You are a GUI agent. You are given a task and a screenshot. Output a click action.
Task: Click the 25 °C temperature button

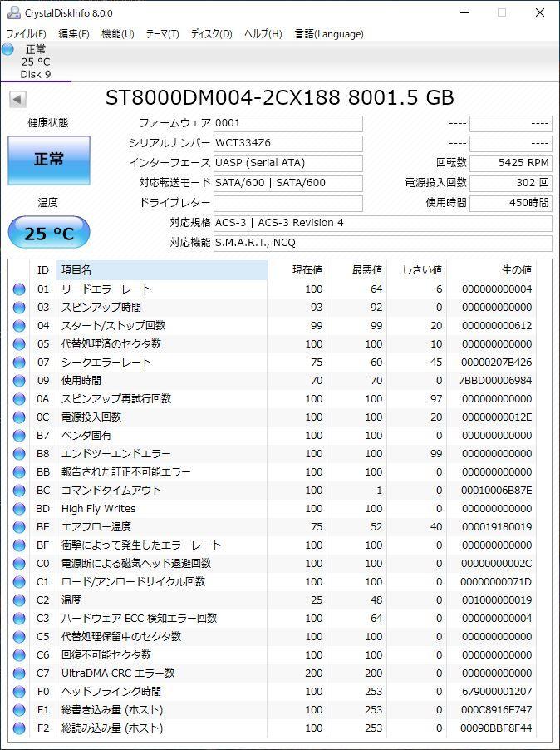click(x=49, y=233)
